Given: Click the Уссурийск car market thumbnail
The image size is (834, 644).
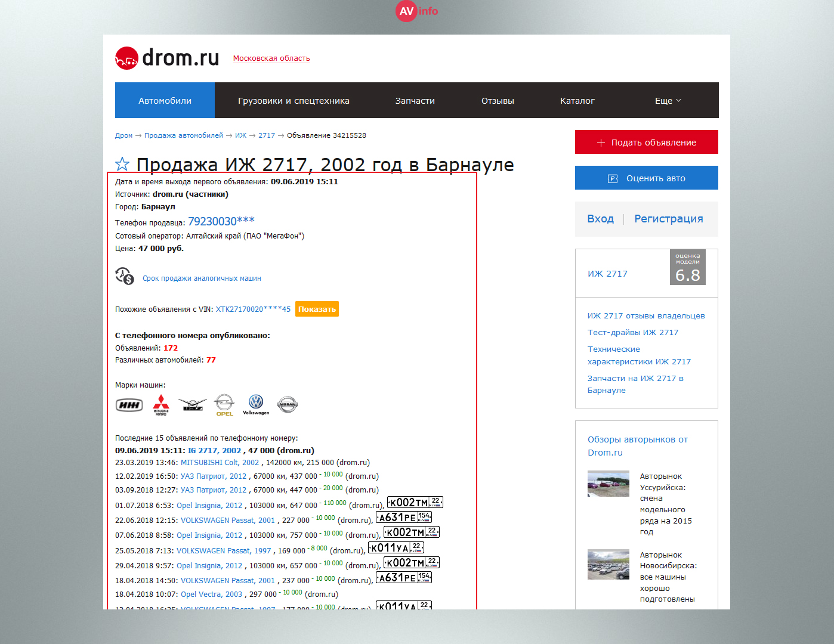Looking at the screenshot, I should tap(608, 484).
